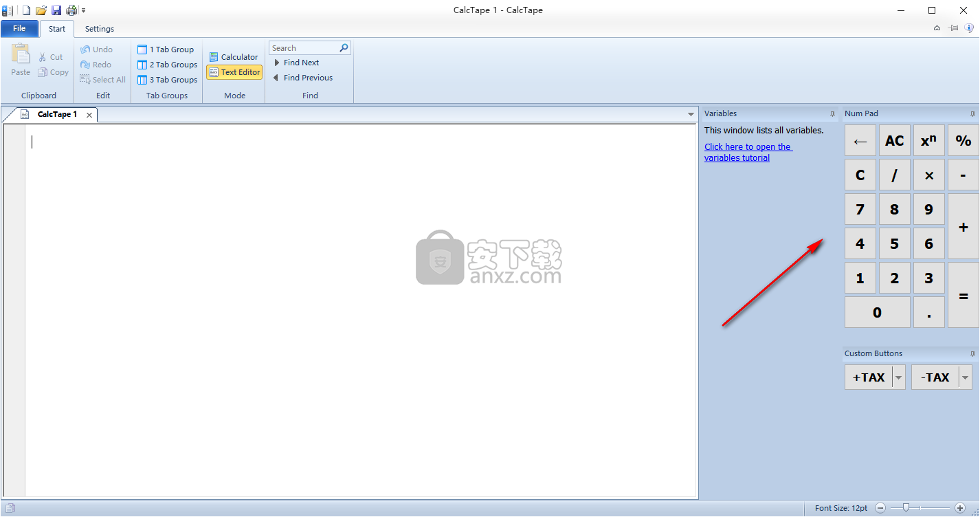The width and height of the screenshot is (980, 517).
Task: Cut the selection
Action: [x=50, y=57]
